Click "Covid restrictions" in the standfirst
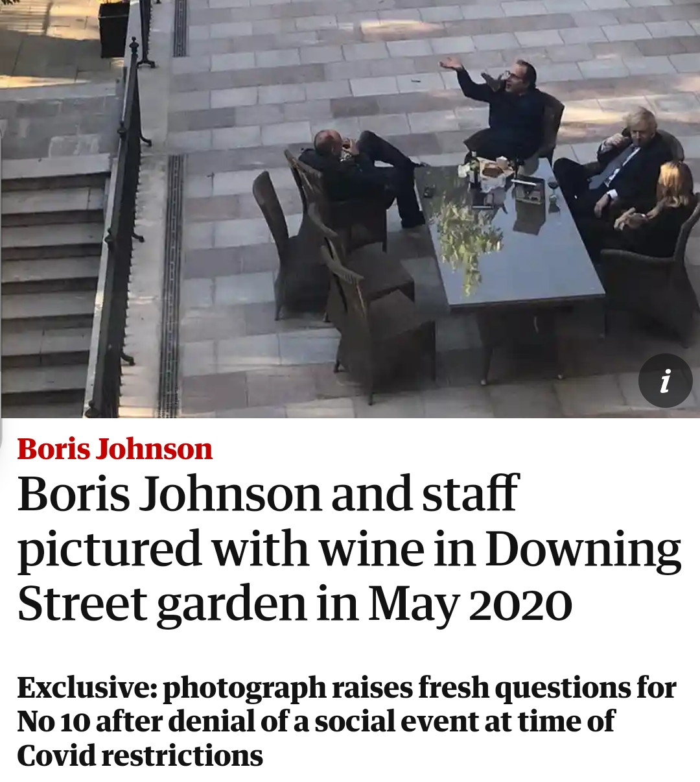 [140, 755]
